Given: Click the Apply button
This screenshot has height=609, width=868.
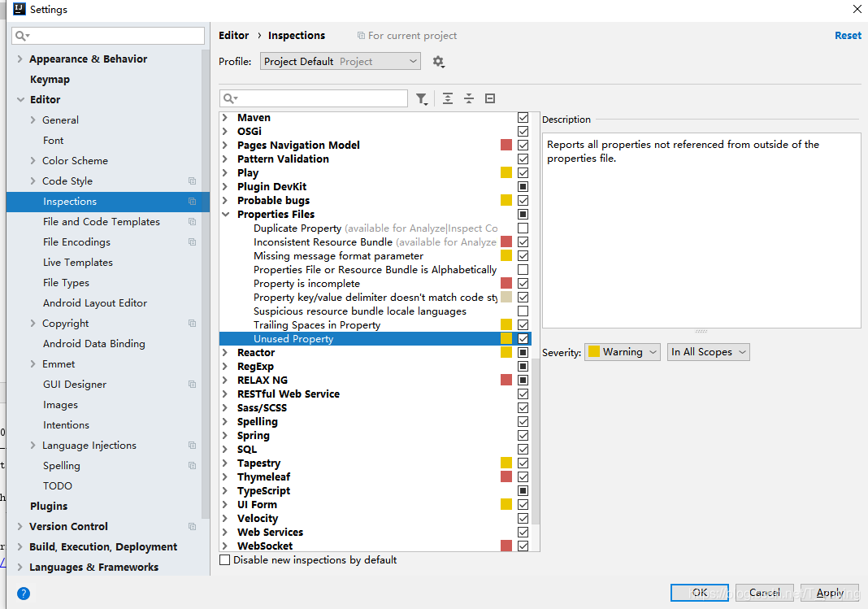Looking at the screenshot, I should [x=830, y=593].
